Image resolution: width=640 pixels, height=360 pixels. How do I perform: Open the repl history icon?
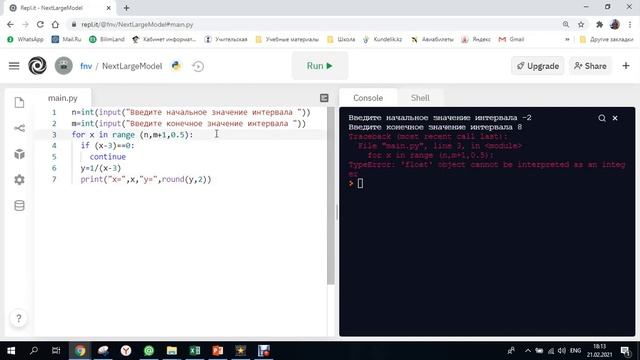coord(198,66)
